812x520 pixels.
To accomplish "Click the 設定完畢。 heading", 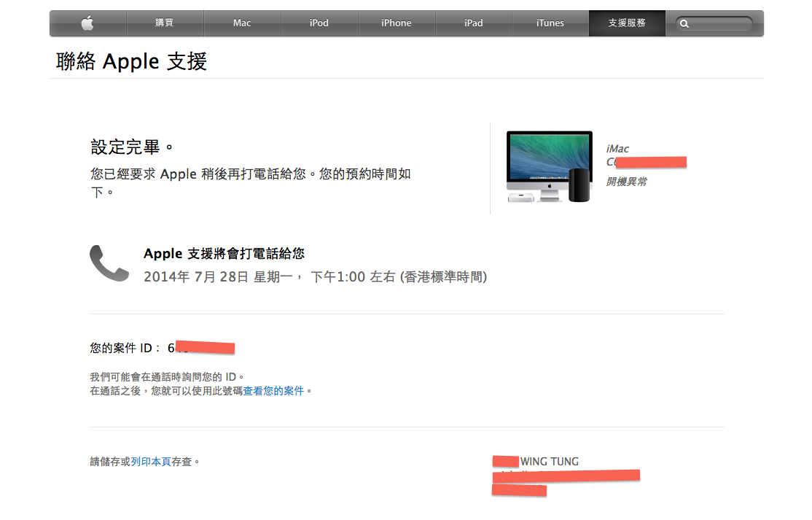I will [132, 147].
